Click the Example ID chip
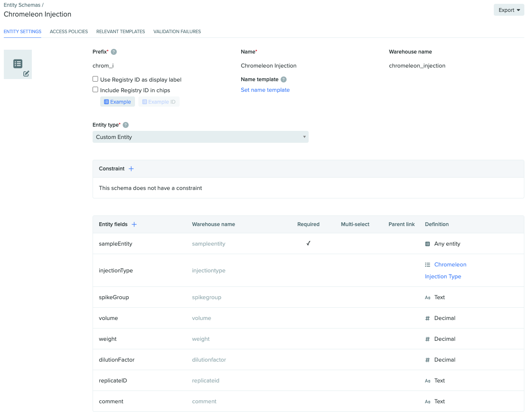Viewport: 532px width, 419px height. [x=159, y=102]
